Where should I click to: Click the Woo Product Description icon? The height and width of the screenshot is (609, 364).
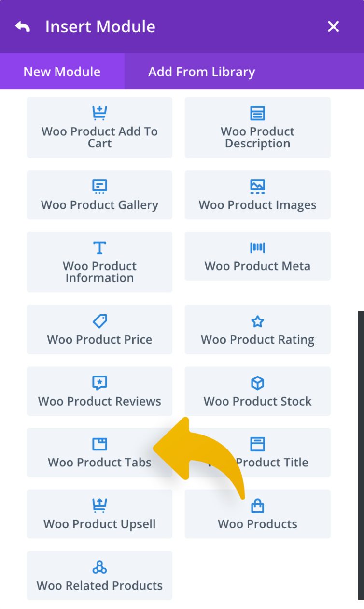(257, 113)
